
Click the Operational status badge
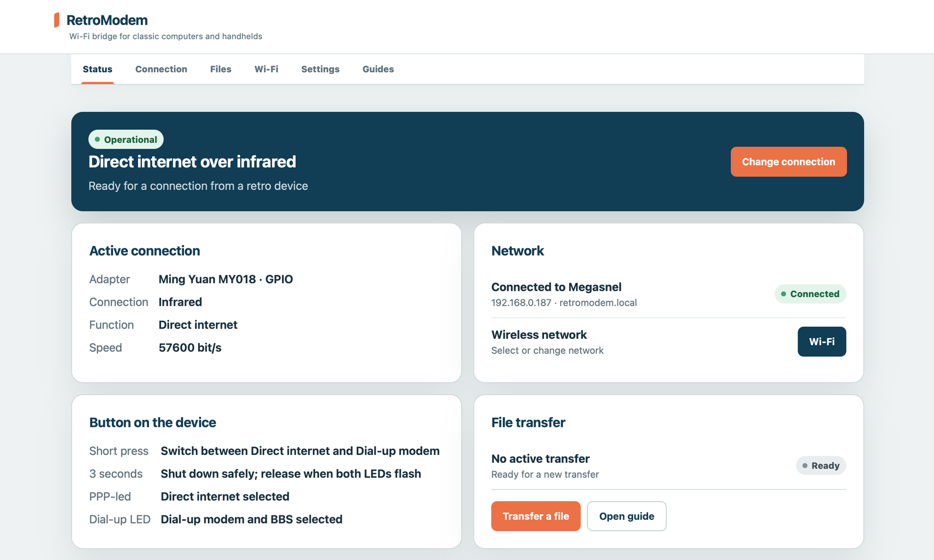pos(126,140)
